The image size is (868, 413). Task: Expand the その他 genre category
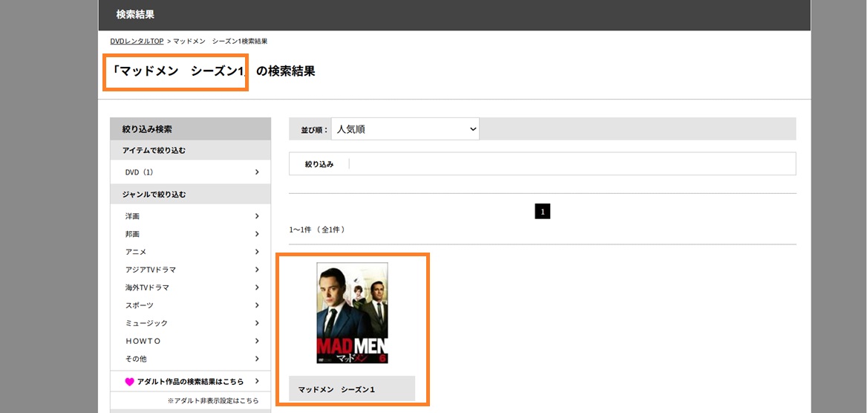pyautogui.click(x=136, y=359)
